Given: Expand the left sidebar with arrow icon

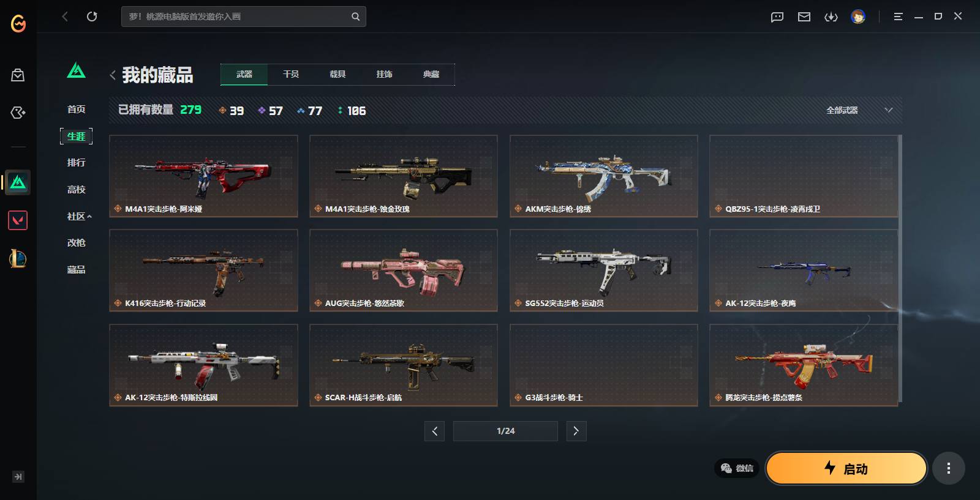Looking at the screenshot, I should 18,477.
